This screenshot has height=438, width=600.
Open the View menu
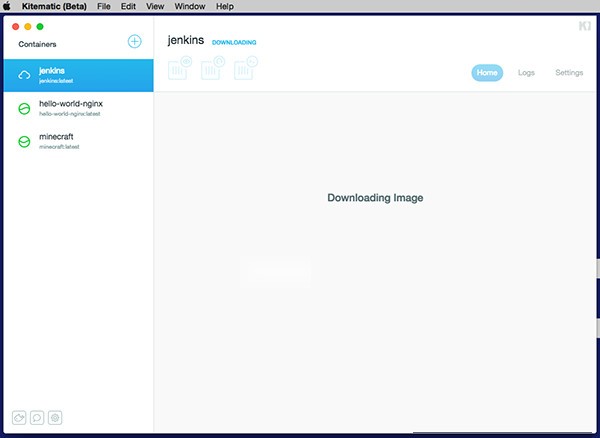click(155, 6)
